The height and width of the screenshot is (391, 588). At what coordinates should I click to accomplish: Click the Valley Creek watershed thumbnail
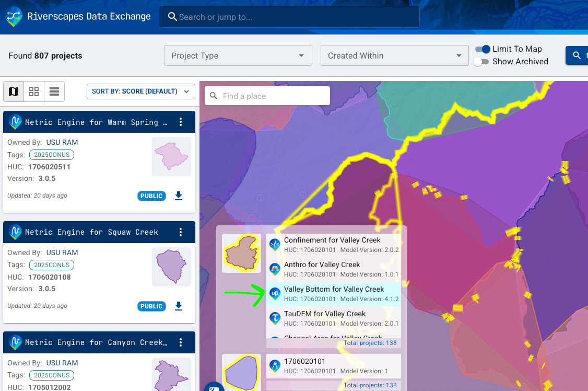pyautogui.click(x=241, y=254)
